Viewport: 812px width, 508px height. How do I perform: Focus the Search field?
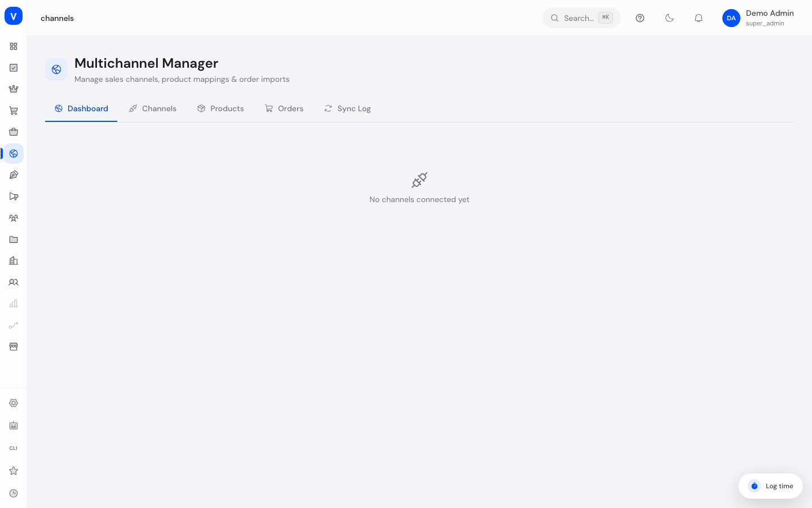[581, 18]
